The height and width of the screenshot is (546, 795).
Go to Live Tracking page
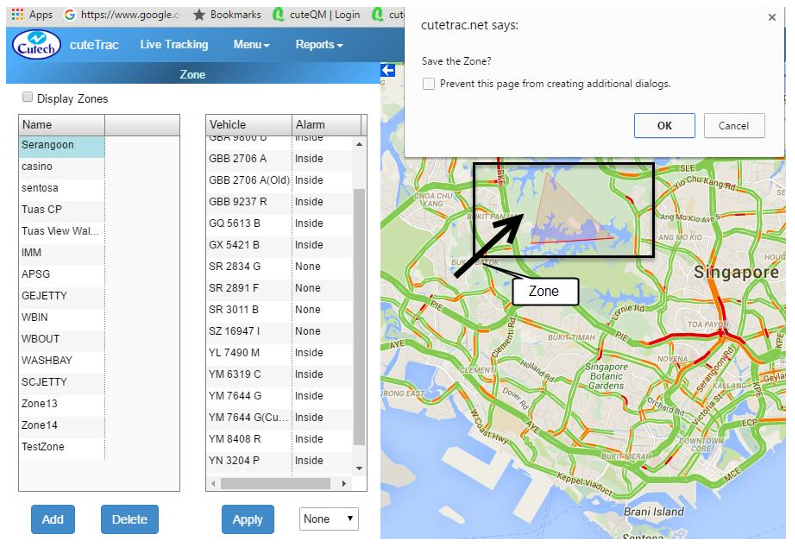[x=174, y=45]
